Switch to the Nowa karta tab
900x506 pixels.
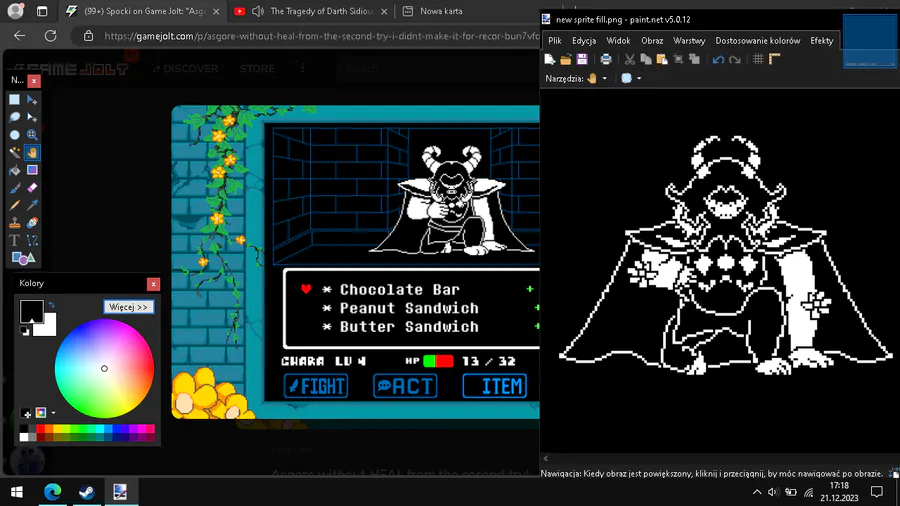(440, 11)
